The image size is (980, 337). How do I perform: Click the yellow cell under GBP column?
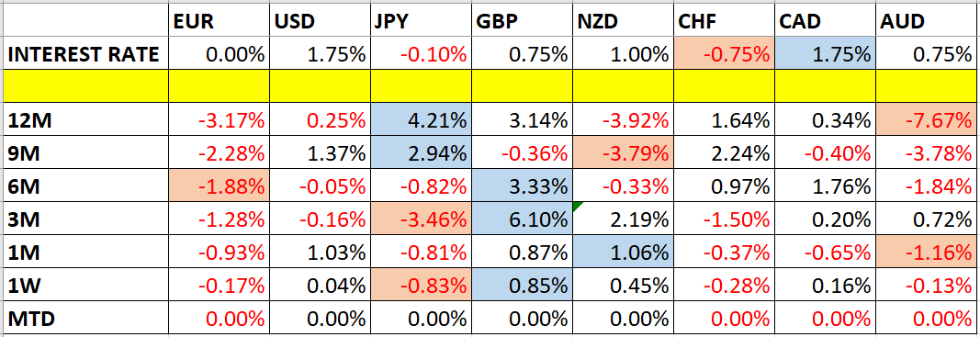click(x=522, y=85)
